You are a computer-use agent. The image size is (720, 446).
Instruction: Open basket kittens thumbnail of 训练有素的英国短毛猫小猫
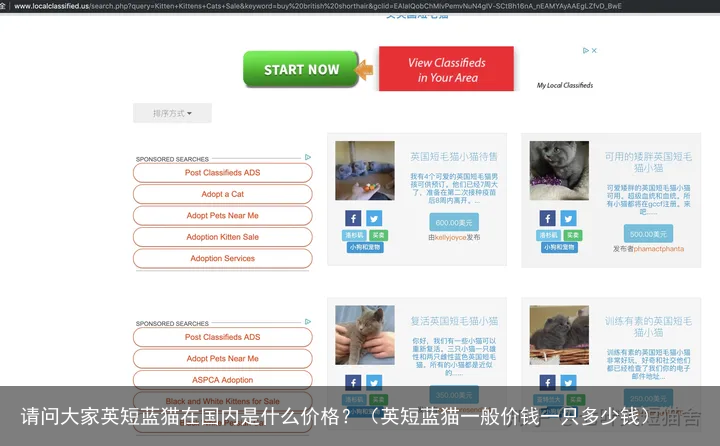559,335
